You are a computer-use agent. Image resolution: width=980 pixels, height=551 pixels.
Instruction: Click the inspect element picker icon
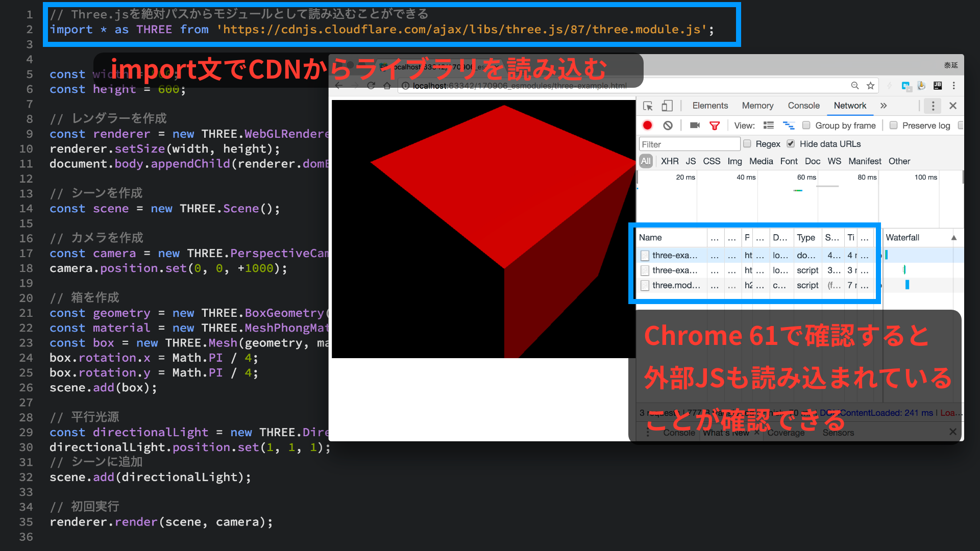(648, 106)
